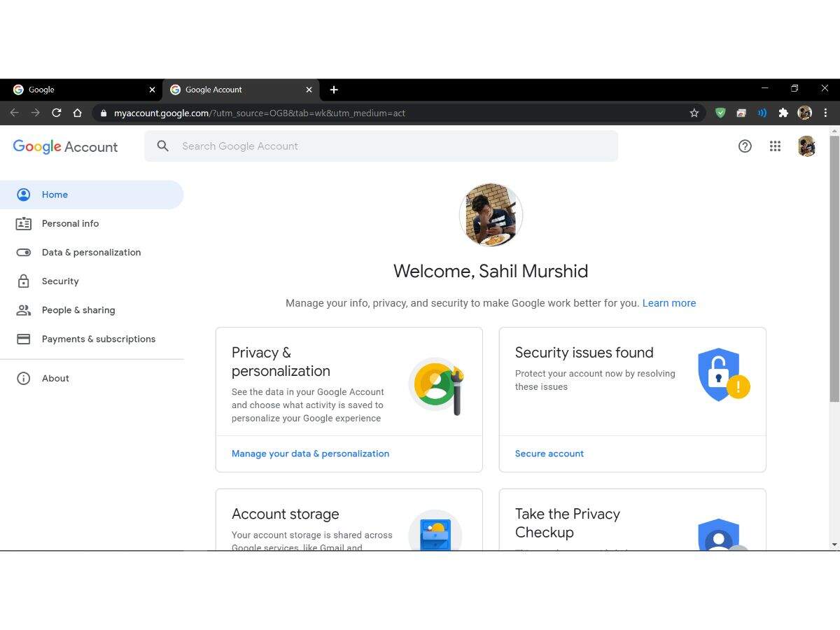Go to the browser home page
The width and height of the screenshot is (840, 630).
click(78, 113)
